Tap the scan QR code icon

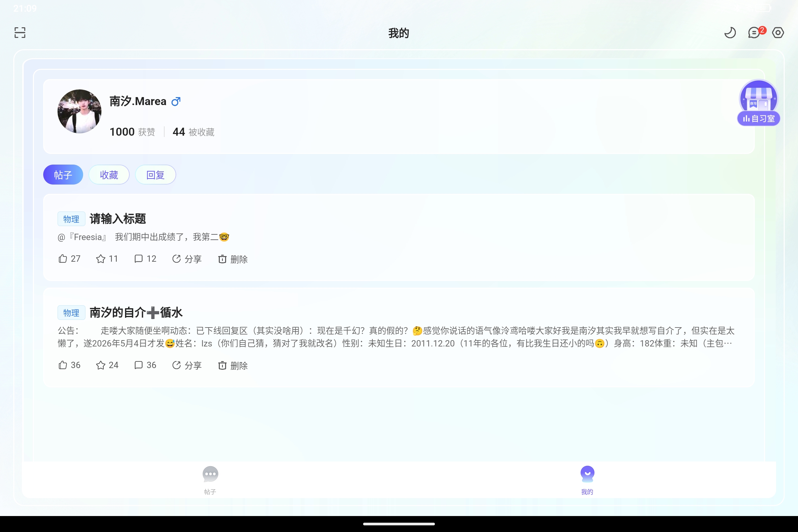click(x=20, y=33)
